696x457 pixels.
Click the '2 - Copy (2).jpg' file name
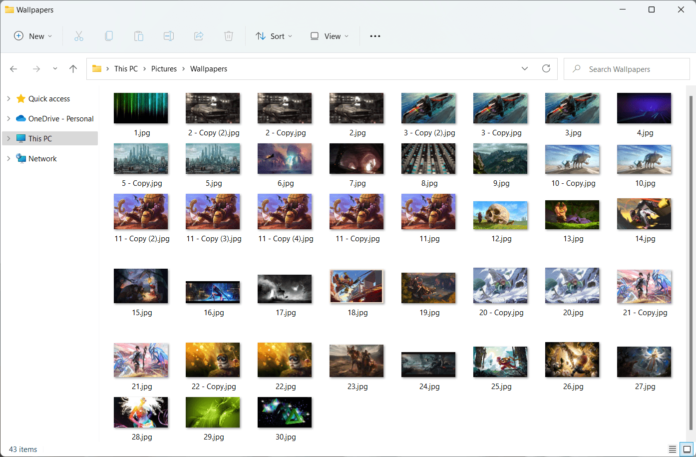(x=214, y=133)
